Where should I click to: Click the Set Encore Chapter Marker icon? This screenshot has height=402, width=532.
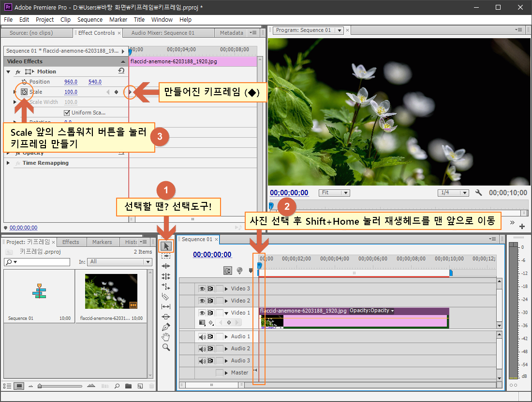(239, 271)
